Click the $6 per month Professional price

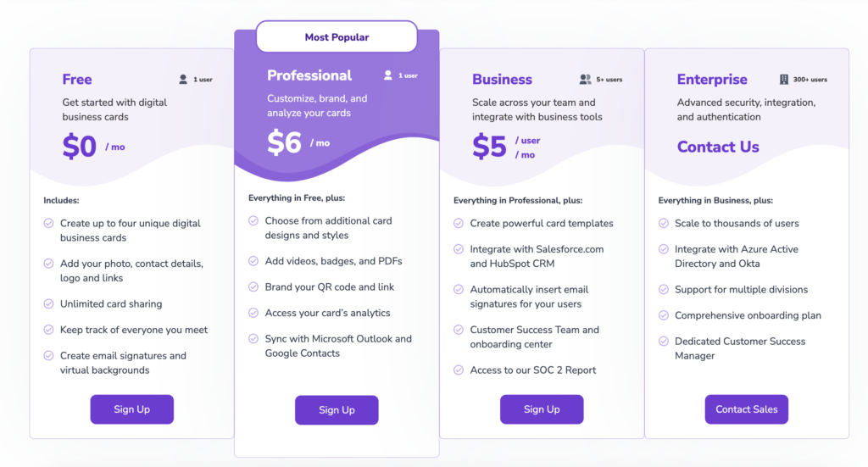pyautogui.click(x=298, y=142)
